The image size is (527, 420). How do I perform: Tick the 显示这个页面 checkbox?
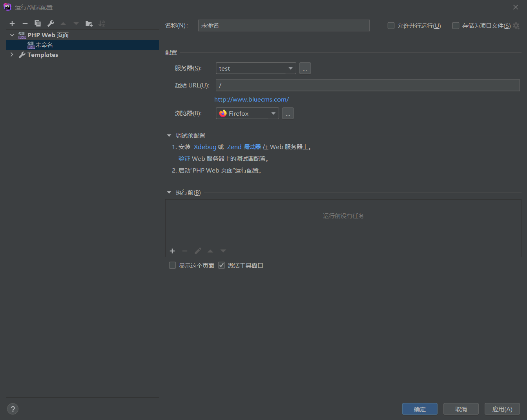[172, 265]
